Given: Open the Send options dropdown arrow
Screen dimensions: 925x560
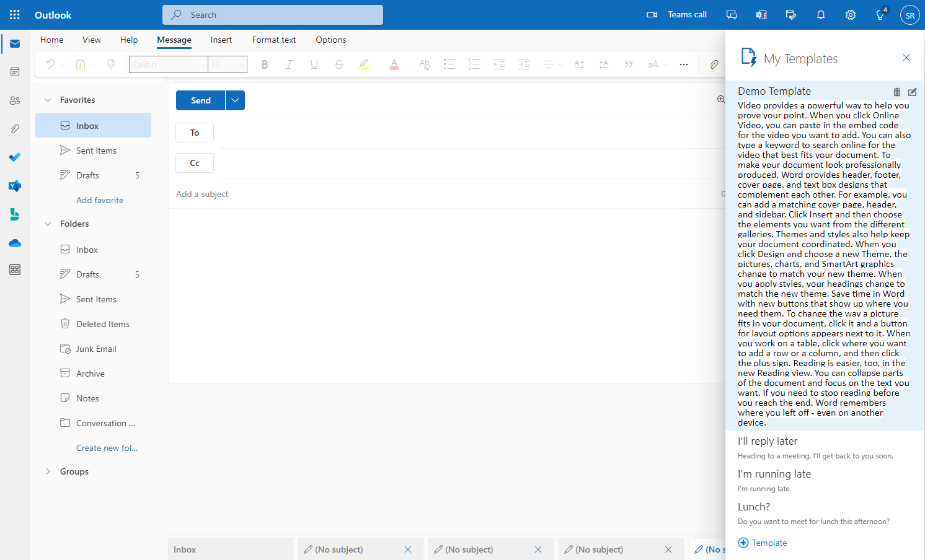Looking at the screenshot, I should 235,100.
